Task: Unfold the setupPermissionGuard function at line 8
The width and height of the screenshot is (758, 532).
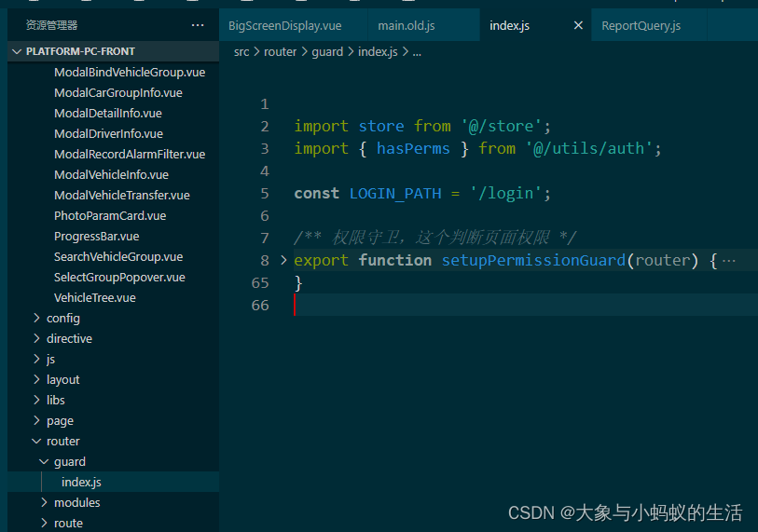Action: 283,260
